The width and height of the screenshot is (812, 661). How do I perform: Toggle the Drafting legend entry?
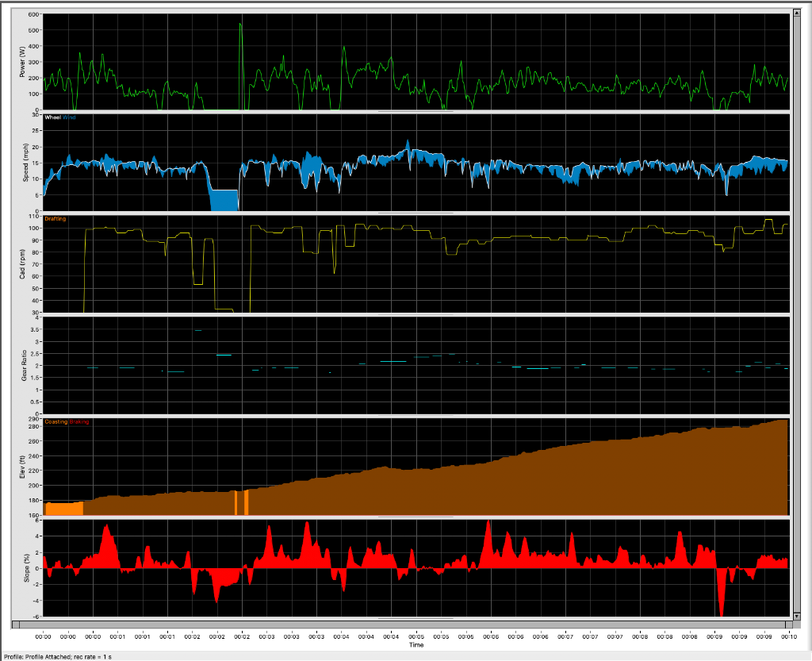(56, 218)
